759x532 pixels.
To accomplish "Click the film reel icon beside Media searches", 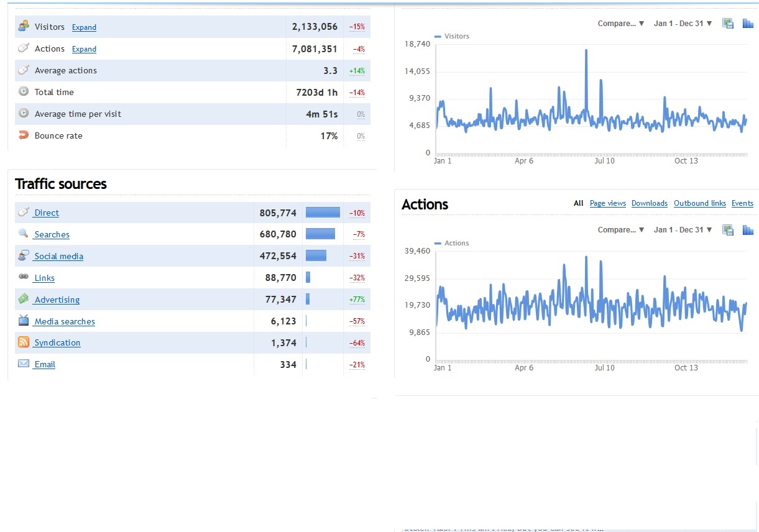I will pyautogui.click(x=23, y=321).
